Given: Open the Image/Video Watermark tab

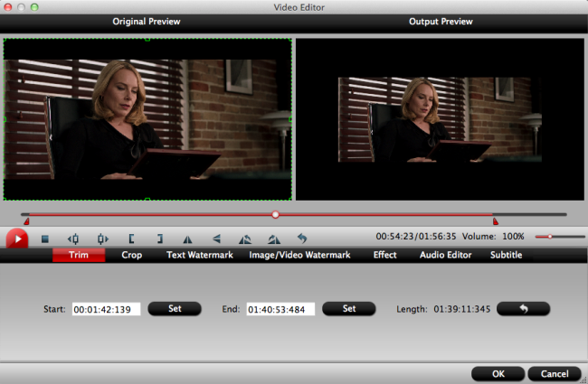Looking at the screenshot, I should (x=299, y=255).
